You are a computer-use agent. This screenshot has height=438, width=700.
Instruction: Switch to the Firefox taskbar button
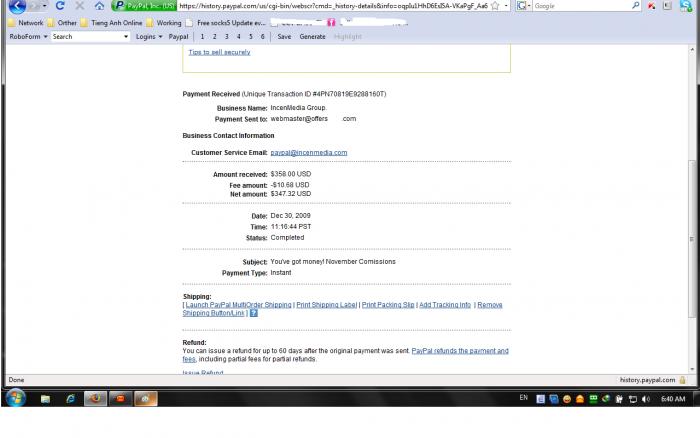96,399
